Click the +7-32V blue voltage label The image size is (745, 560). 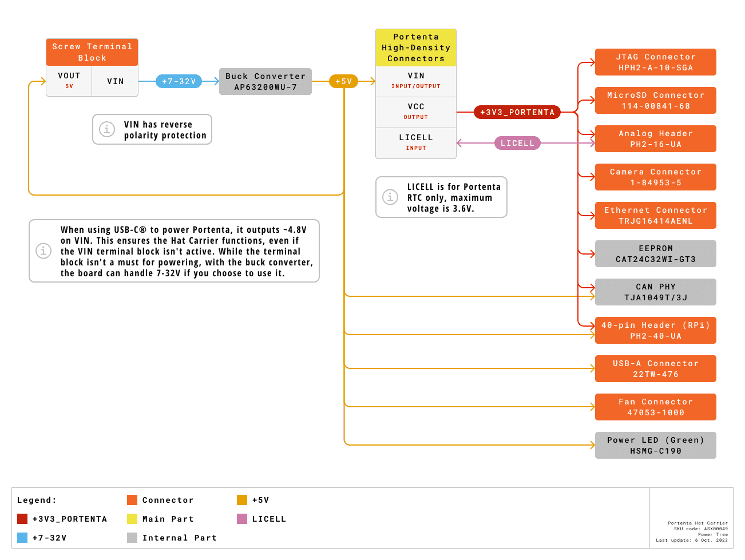click(179, 81)
